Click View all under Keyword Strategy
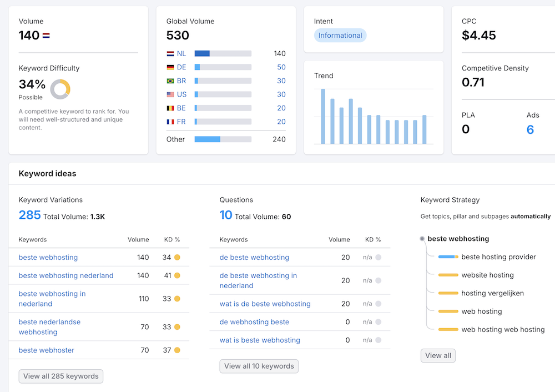 [438, 355]
